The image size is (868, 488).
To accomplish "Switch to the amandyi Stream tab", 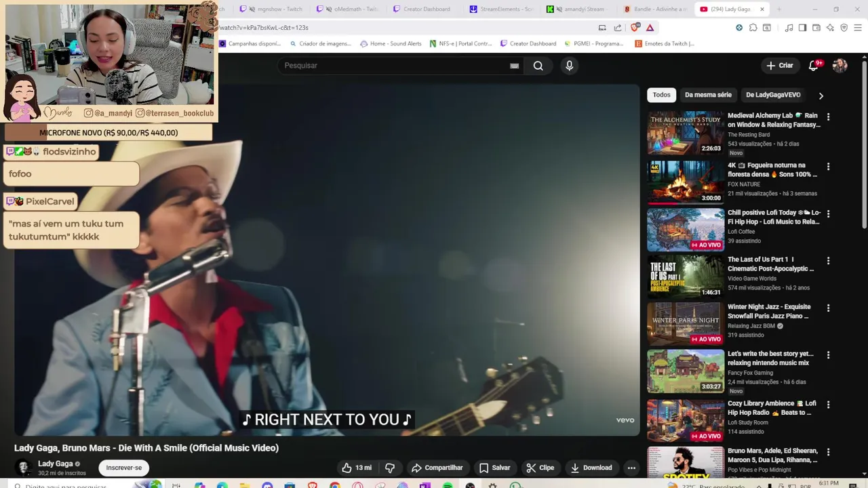I will click(x=580, y=9).
